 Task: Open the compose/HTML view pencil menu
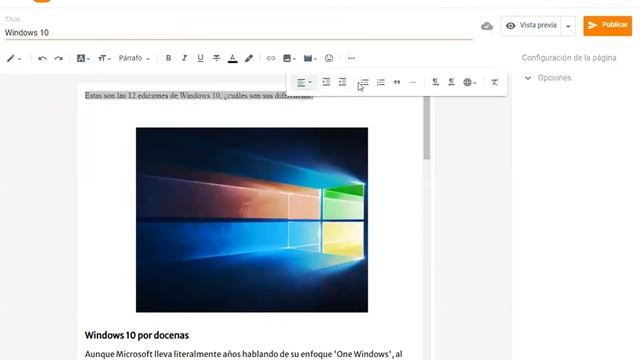(x=13, y=58)
